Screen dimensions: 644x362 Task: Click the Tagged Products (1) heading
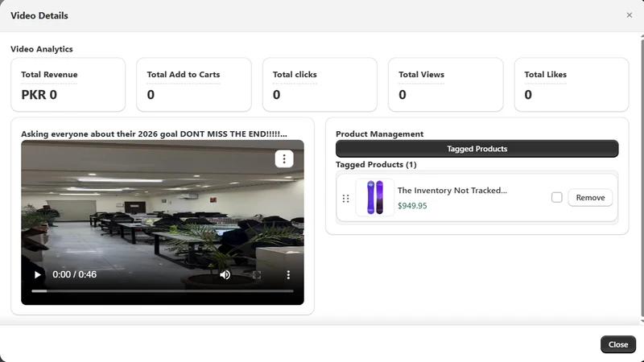[x=376, y=165]
